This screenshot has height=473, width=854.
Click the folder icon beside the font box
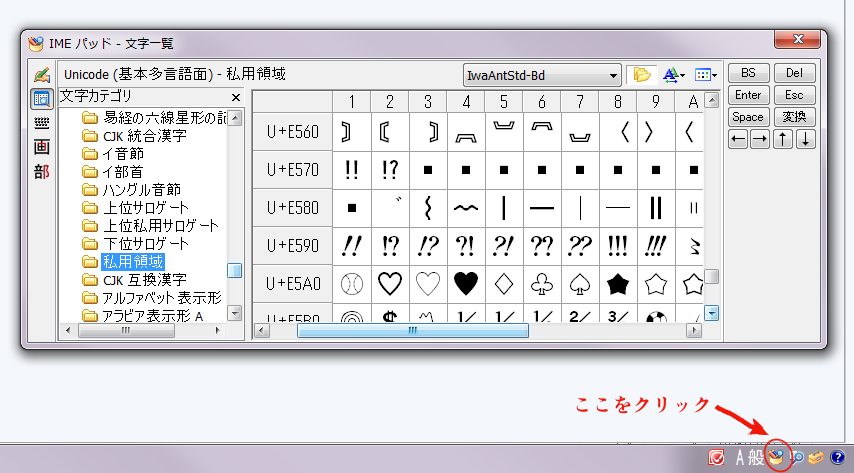[x=640, y=75]
